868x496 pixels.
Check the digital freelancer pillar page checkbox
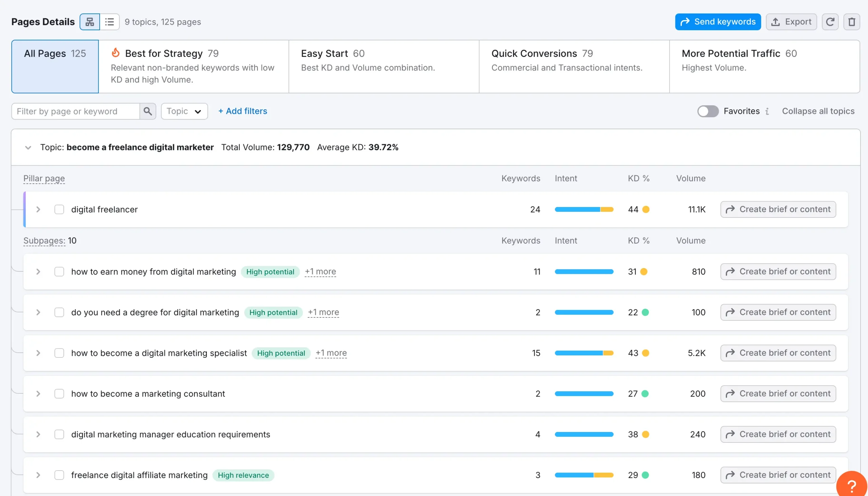click(x=59, y=209)
